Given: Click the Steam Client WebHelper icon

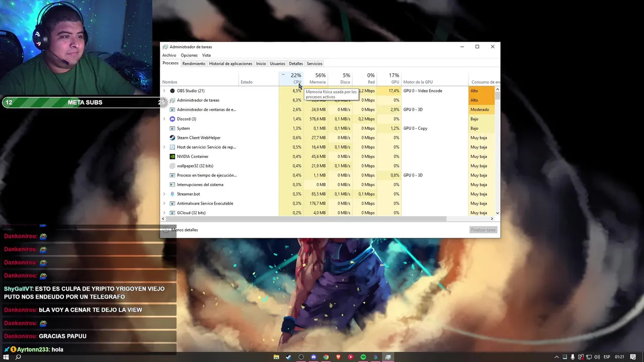Looking at the screenshot, I should [x=173, y=138].
